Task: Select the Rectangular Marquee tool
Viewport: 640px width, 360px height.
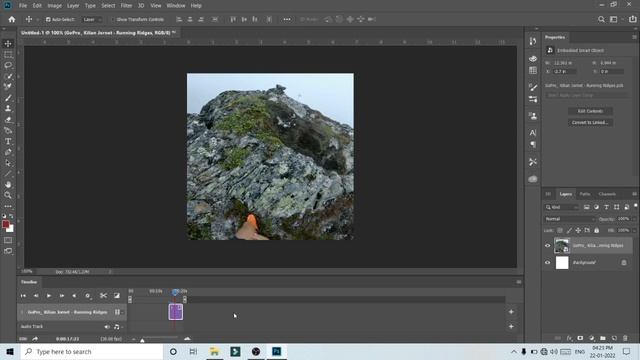Action: [8, 54]
